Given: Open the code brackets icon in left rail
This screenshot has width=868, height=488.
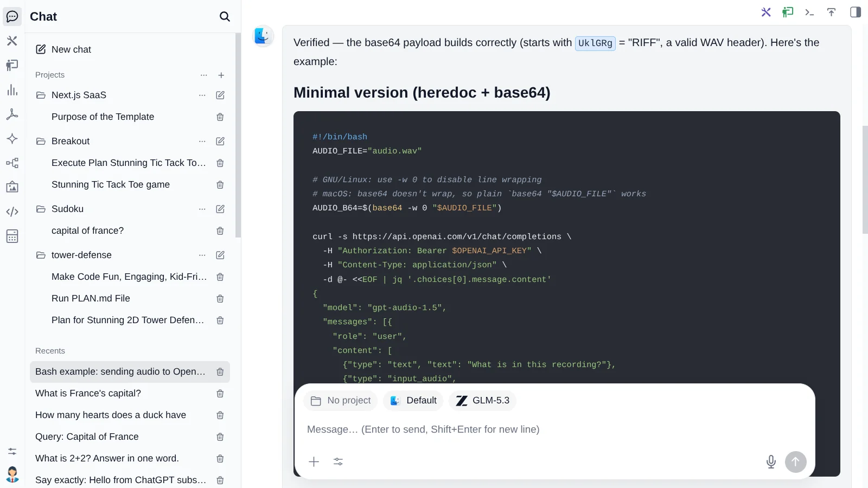Looking at the screenshot, I should pos(12,212).
